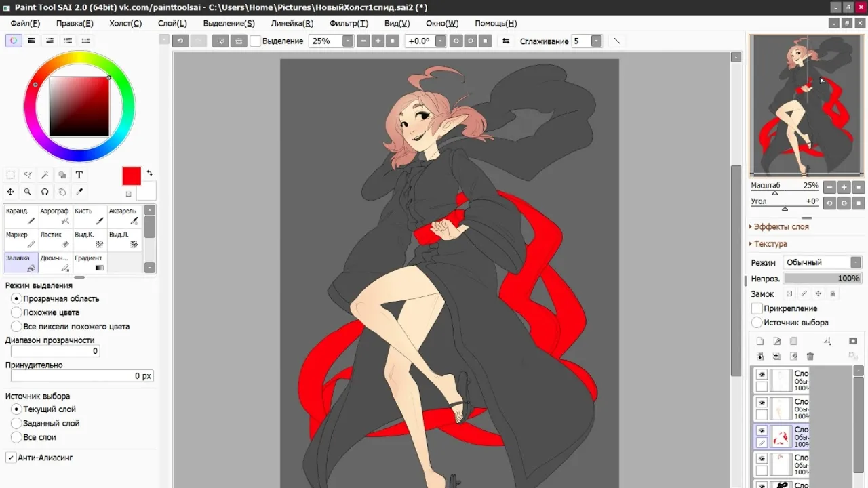The height and width of the screenshot is (488, 868).
Task: Click the undo arrow in toolbar
Action: click(180, 41)
